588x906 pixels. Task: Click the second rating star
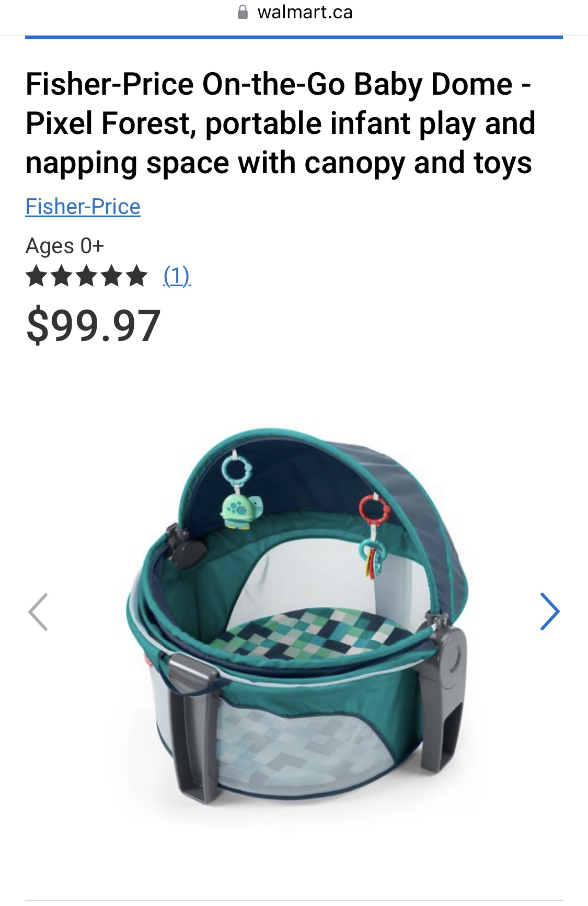click(x=61, y=276)
